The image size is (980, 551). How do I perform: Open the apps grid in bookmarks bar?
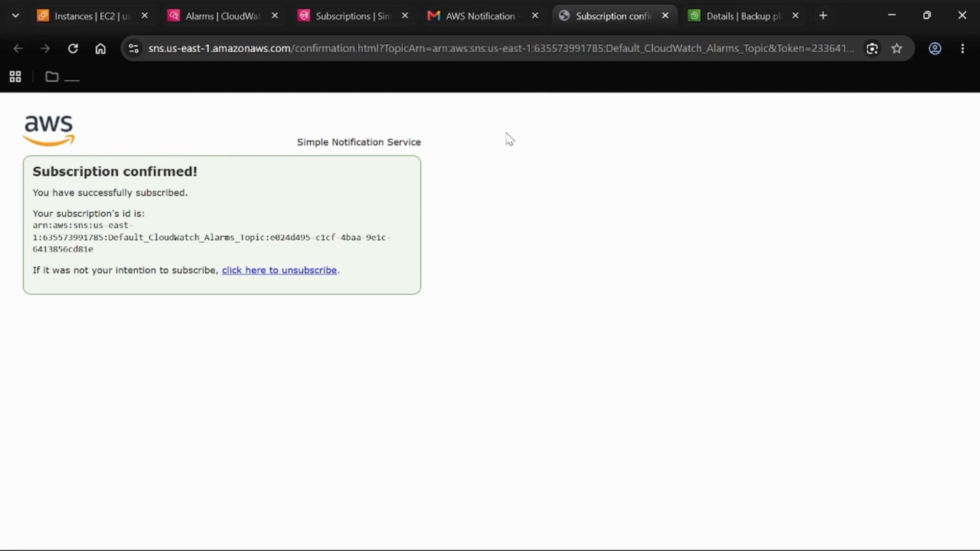[x=15, y=77]
